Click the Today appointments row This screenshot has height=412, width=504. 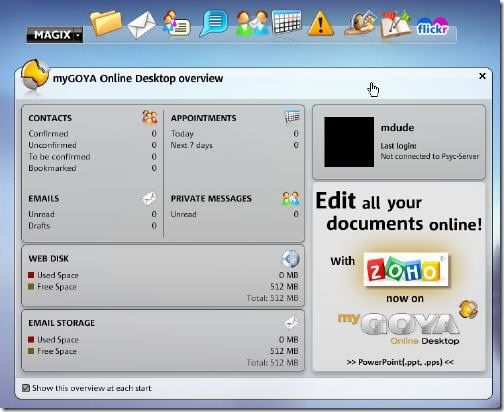point(235,134)
